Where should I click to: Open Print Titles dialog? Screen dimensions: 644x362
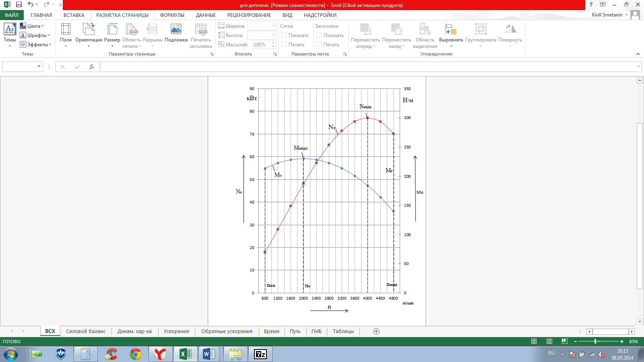201,35
